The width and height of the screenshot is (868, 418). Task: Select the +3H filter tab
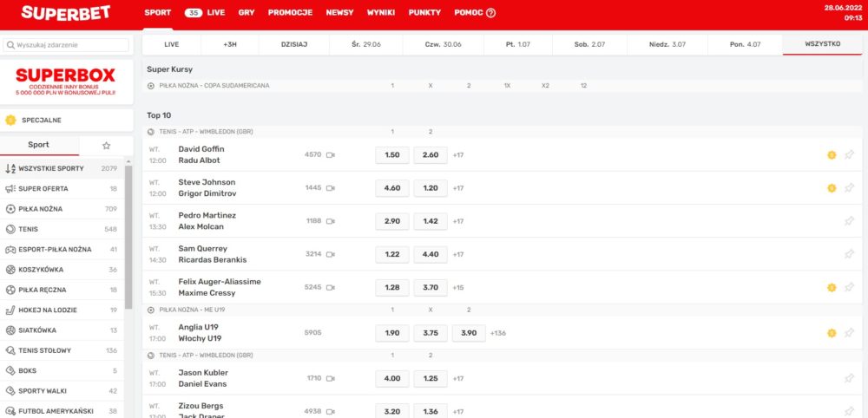tap(230, 44)
